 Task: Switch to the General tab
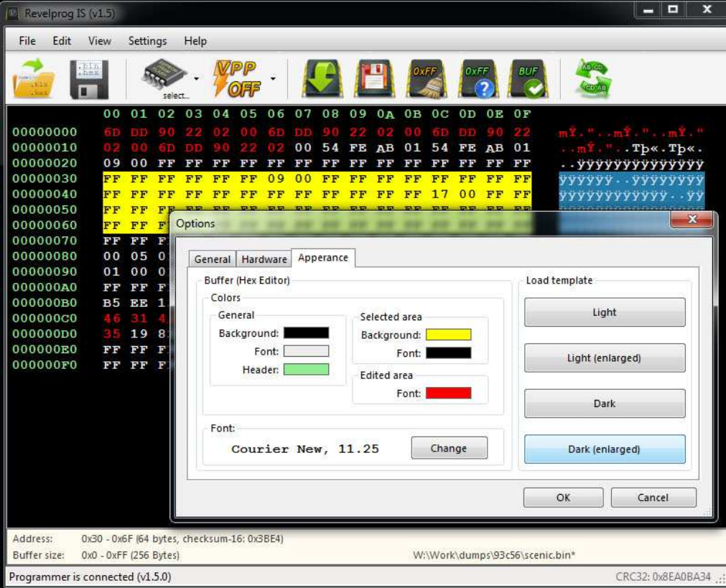212,258
